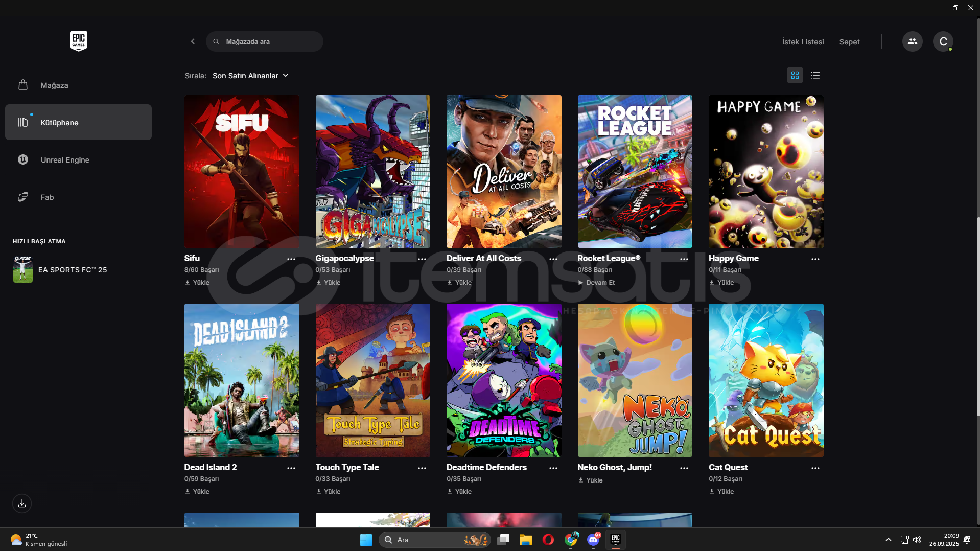
Task: Open İstek Listesi wishlist
Action: [803, 42]
